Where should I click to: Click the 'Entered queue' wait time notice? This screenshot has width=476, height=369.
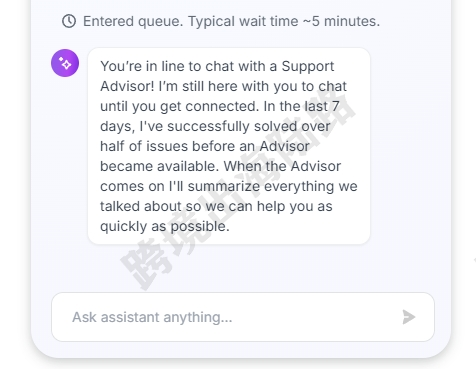(221, 21)
